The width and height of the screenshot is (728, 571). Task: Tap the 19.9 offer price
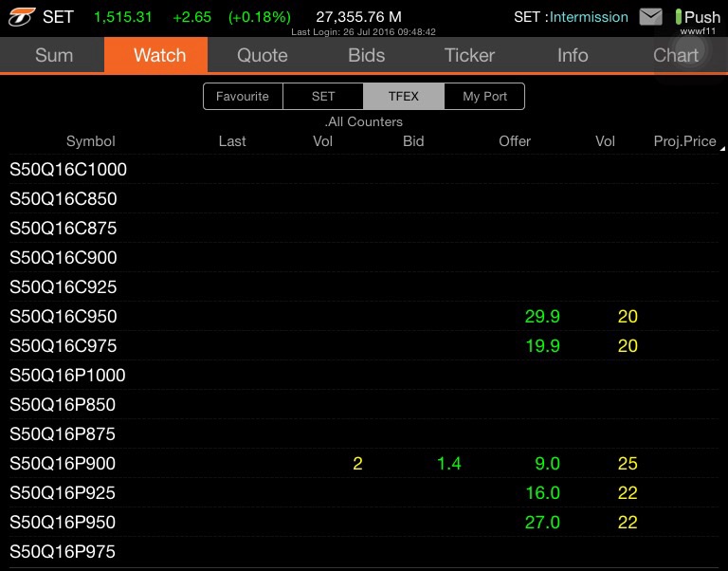pos(543,345)
